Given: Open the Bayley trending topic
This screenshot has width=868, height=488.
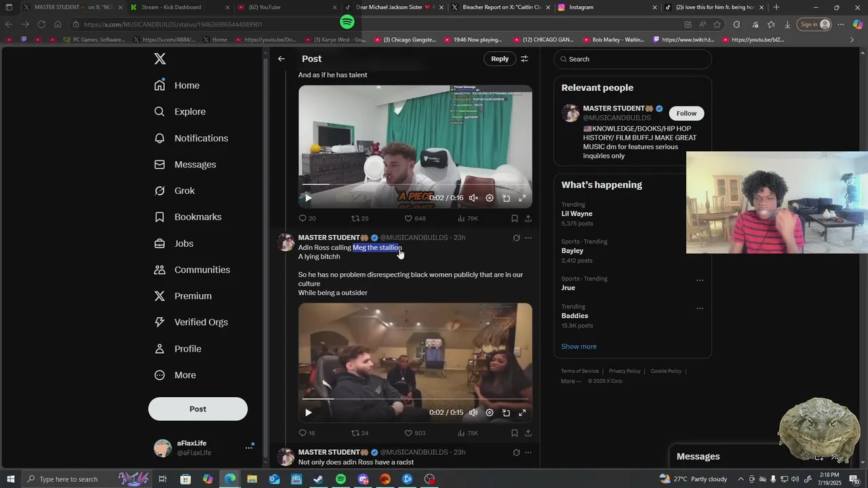Looking at the screenshot, I should point(572,251).
